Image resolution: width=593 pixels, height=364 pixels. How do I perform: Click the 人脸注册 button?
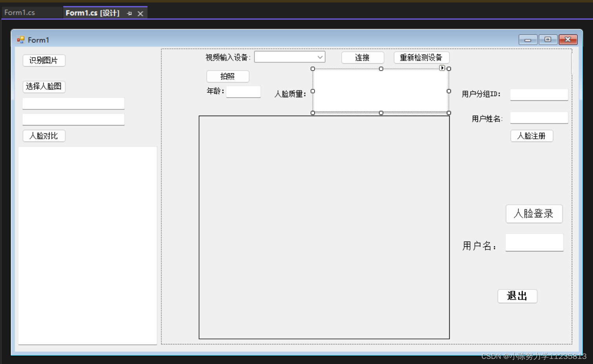532,136
